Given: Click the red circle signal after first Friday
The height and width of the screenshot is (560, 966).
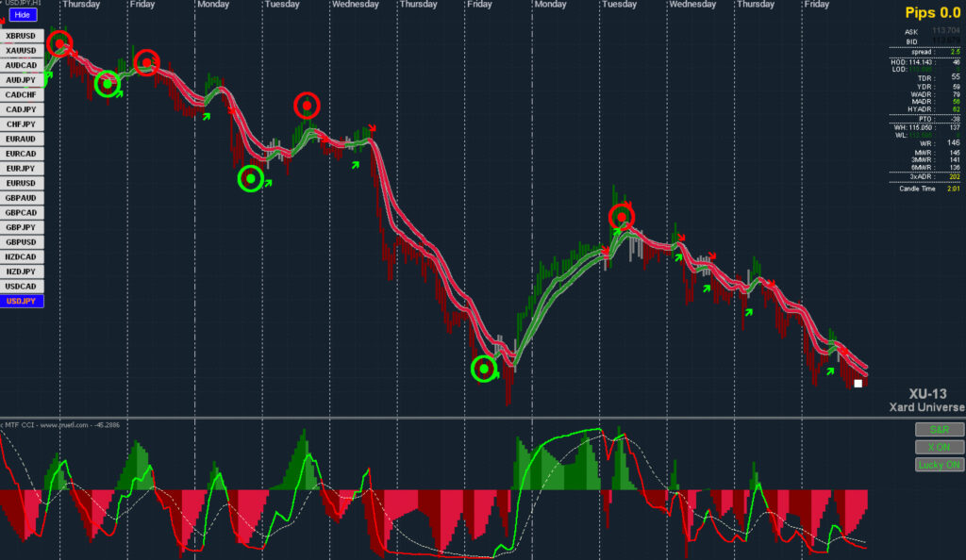Looking at the screenshot, I should coord(146,62).
